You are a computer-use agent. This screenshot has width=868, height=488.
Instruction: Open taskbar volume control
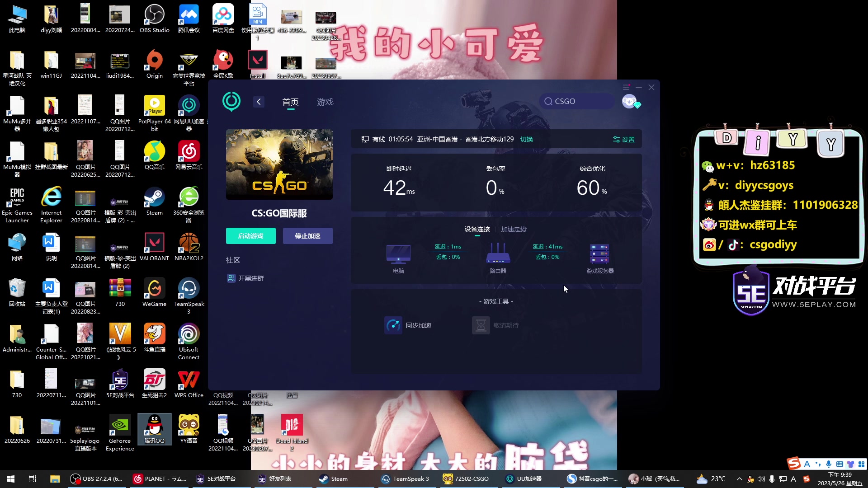[x=761, y=479]
